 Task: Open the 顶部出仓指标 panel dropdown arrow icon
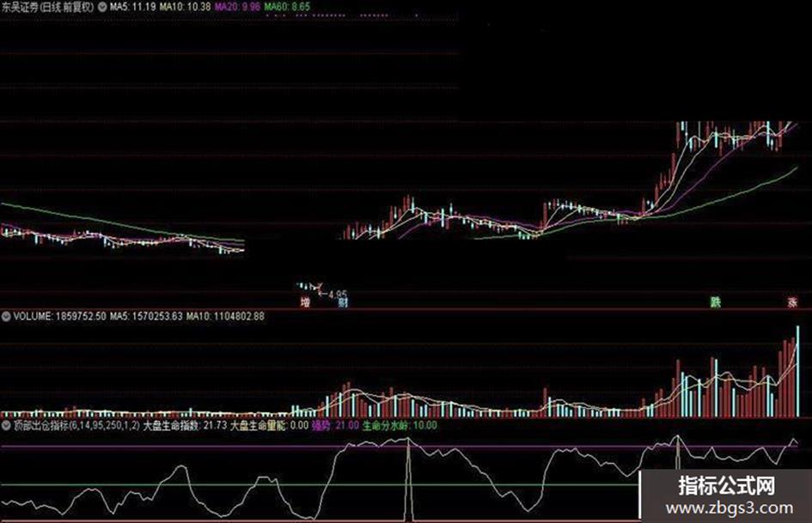(6, 426)
